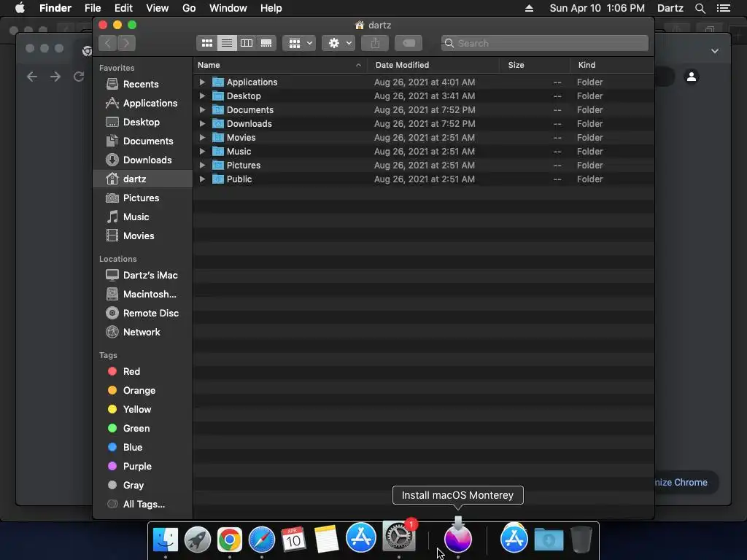Open Notification Center from the menu bar
Screen dimensions: 747x560
point(724,8)
